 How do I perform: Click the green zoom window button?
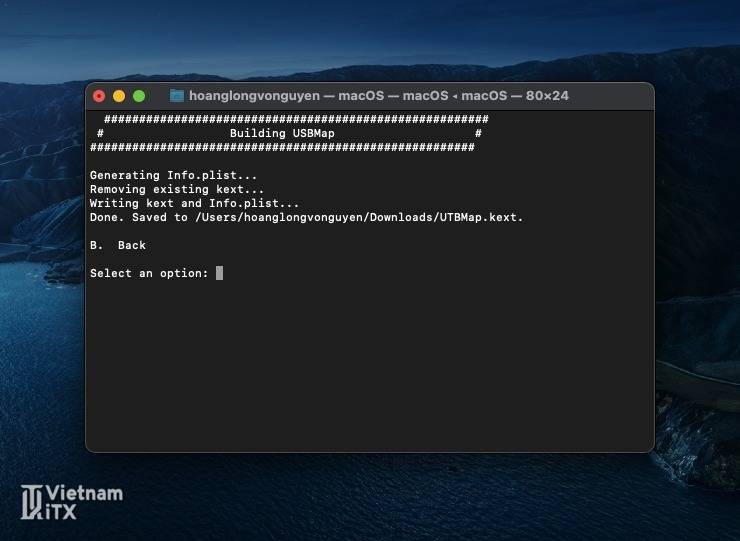[x=139, y=96]
